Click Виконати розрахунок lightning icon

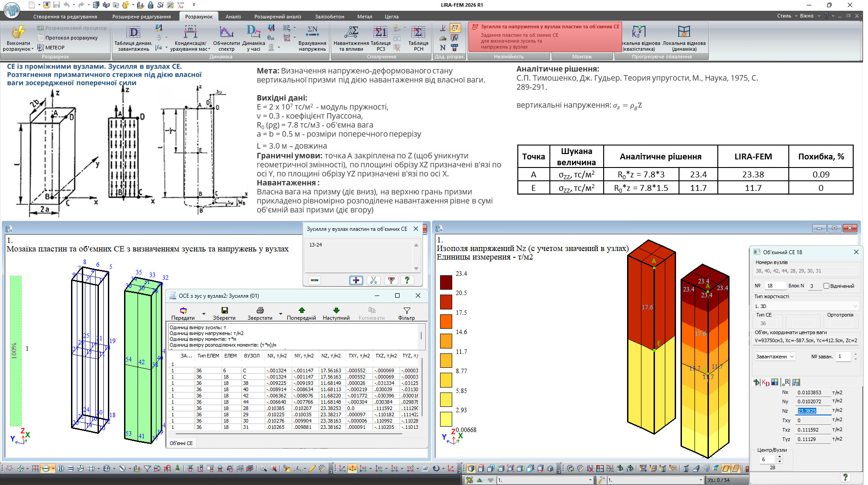tap(18, 32)
